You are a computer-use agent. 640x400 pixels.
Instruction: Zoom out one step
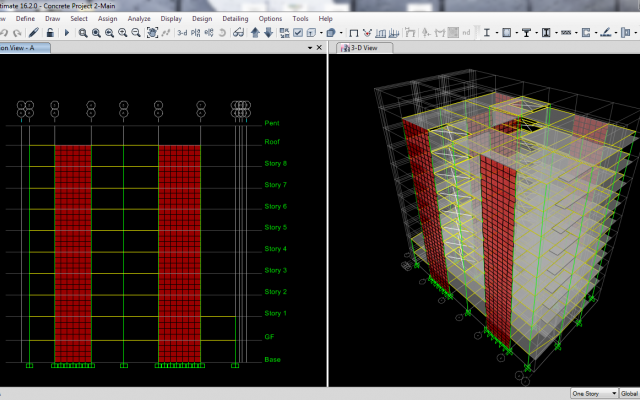(x=136, y=33)
